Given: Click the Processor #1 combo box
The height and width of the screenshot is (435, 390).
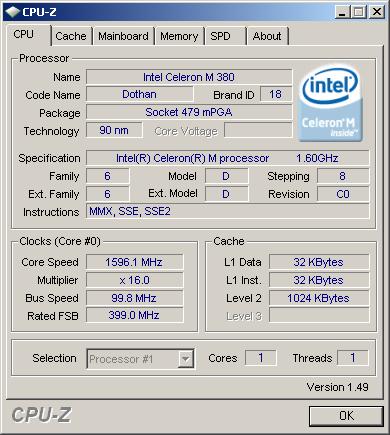Looking at the screenshot, I should (x=140, y=359).
